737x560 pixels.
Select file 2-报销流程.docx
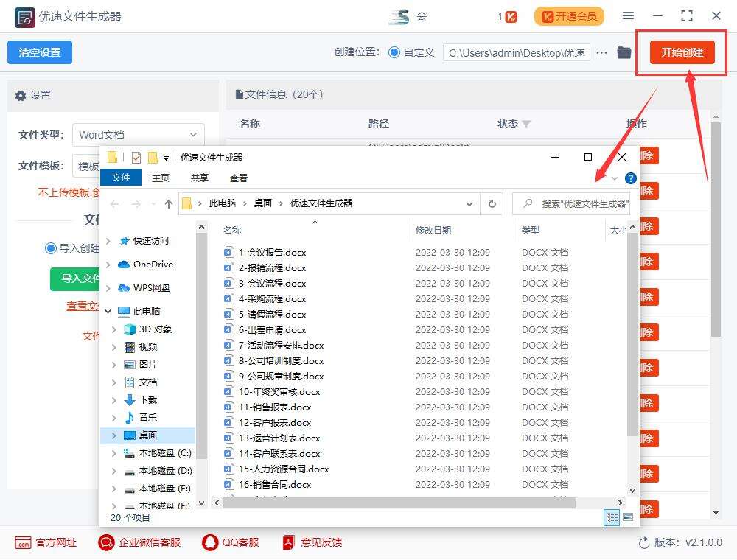[x=272, y=267]
